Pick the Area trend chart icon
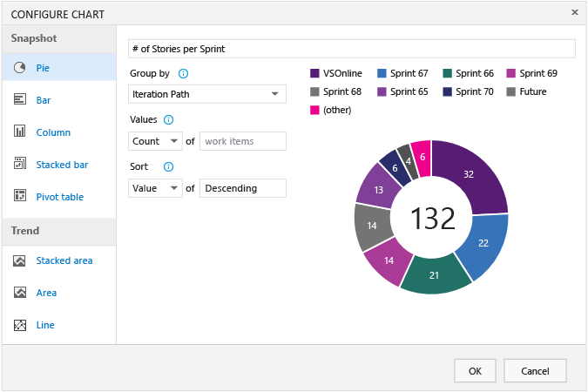Screen dimensions: 588x392 click(x=19, y=292)
